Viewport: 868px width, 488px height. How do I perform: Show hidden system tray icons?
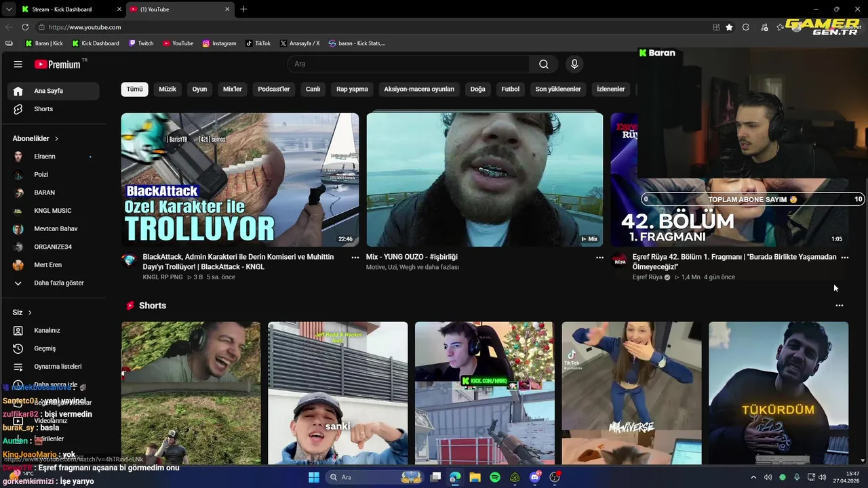(x=753, y=477)
